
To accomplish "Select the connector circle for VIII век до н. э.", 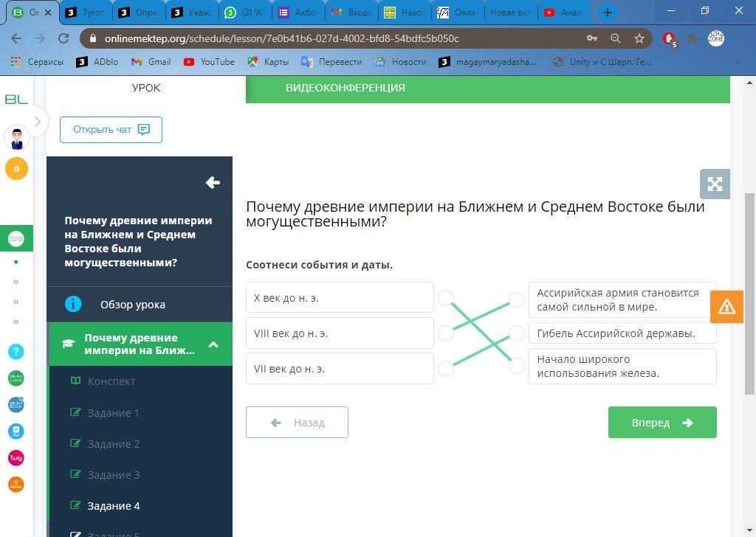I will coord(446,333).
